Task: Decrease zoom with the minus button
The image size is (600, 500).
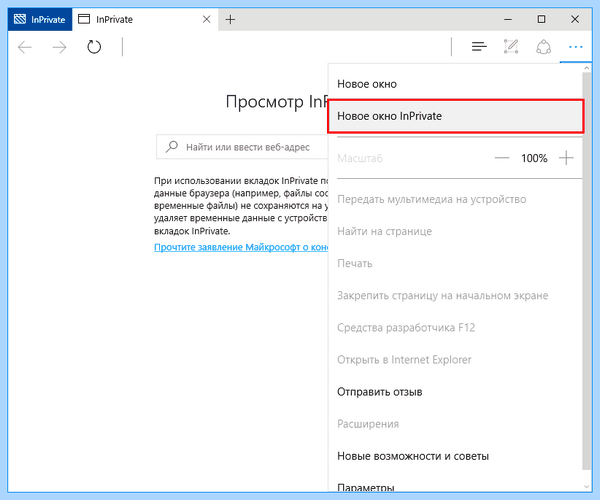Action: [502, 158]
